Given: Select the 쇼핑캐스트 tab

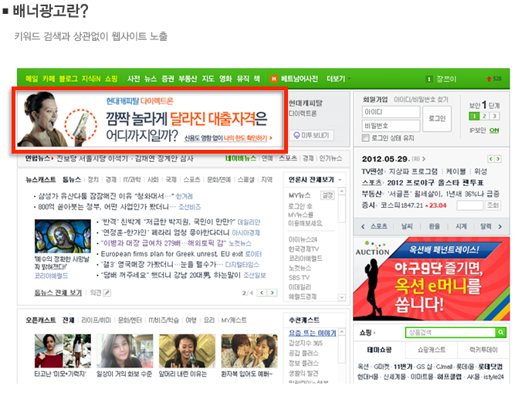Looking at the screenshot, I should click(x=431, y=350).
